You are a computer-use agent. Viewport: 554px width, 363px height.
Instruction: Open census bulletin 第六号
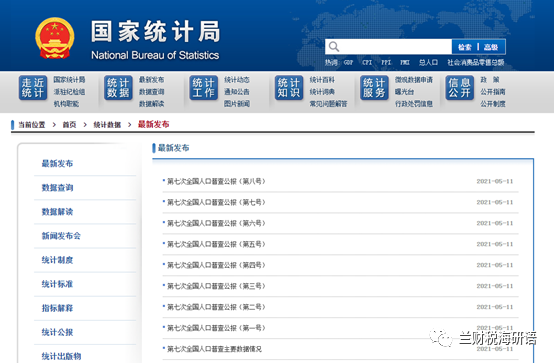(216, 223)
